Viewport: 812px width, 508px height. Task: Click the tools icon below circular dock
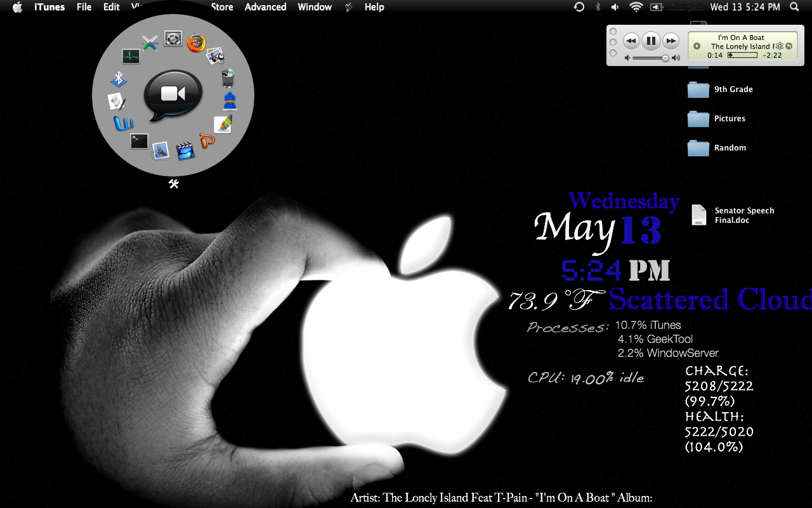(173, 184)
